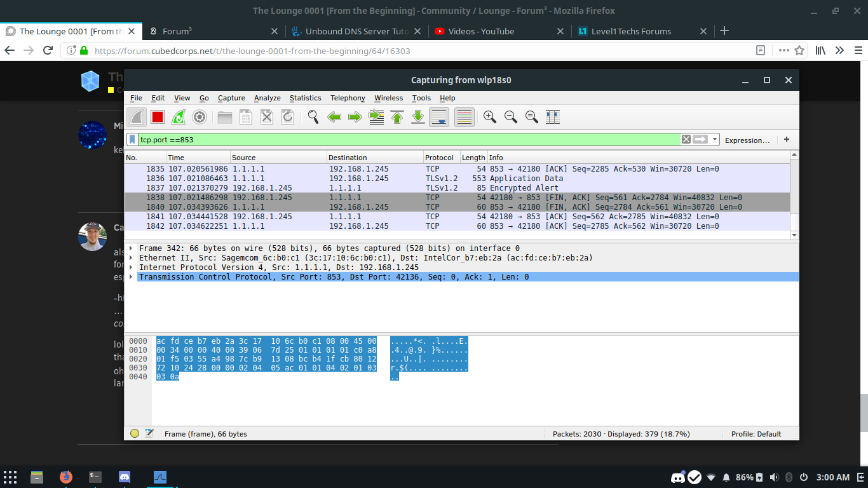Open the Tools menu
Image resolution: width=868 pixels, height=488 pixels.
click(421, 98)
